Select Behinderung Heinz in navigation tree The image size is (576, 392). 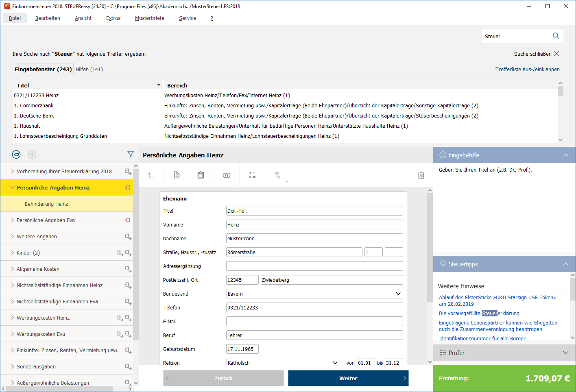(46, 204)
